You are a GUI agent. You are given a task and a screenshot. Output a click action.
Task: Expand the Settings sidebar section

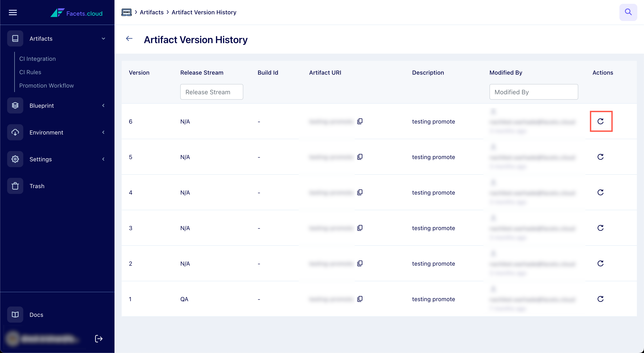(x=103, y=159)
